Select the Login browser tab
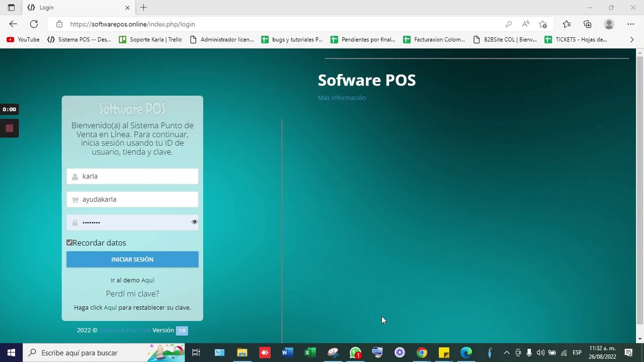Image resolution: width=644 pixels, height=362 pixels. coord(78,8)
